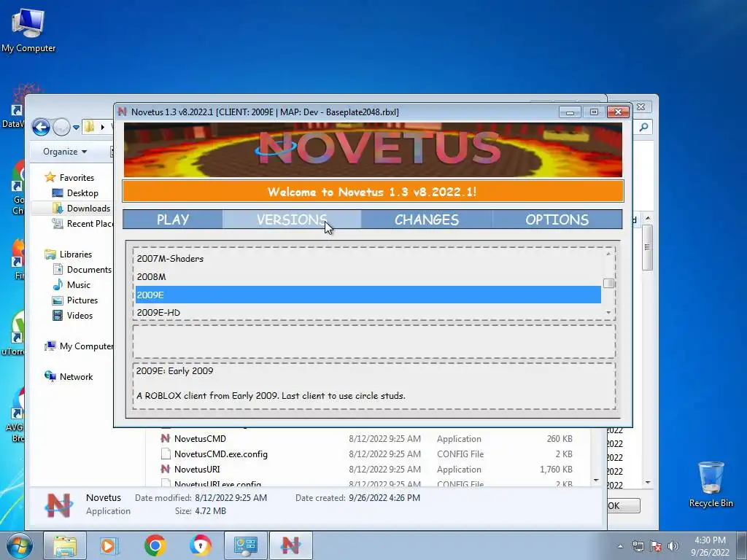Open Desktop under Favorites
Image resolution: width=747 pixels, height=560 pixels.
tap(82, 192)
